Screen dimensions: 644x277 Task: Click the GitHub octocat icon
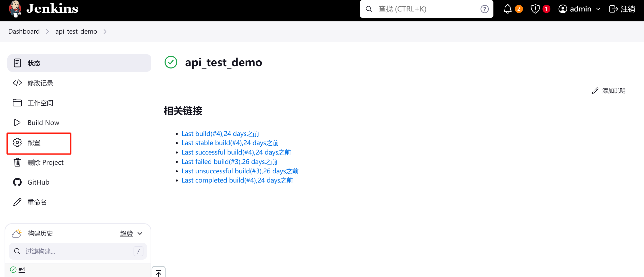(x=17, y=182)
